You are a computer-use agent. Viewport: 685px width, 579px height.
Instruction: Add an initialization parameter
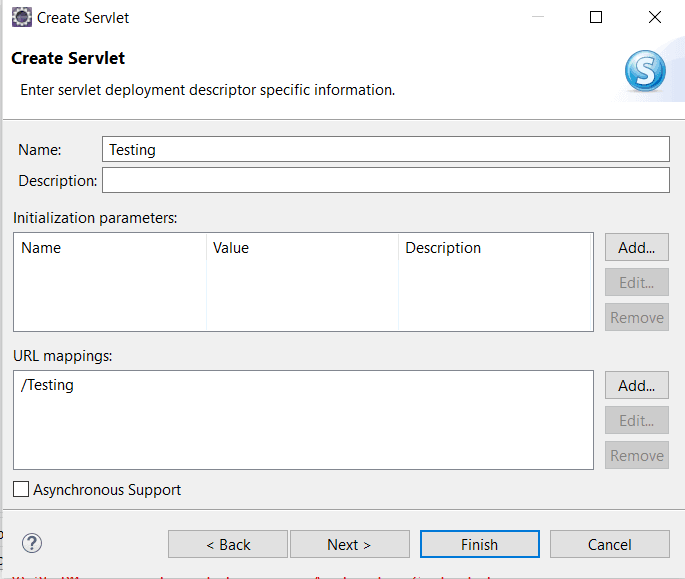pos(636,247)
